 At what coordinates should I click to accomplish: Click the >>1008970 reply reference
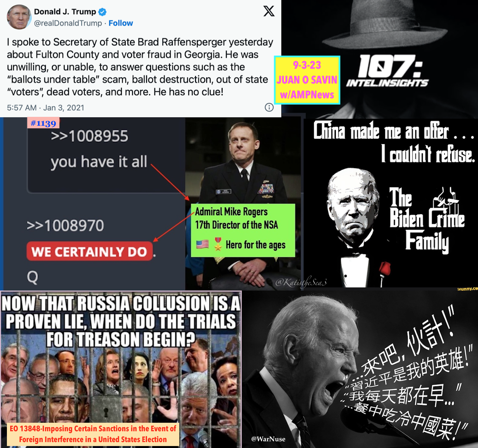click(65, 225)
